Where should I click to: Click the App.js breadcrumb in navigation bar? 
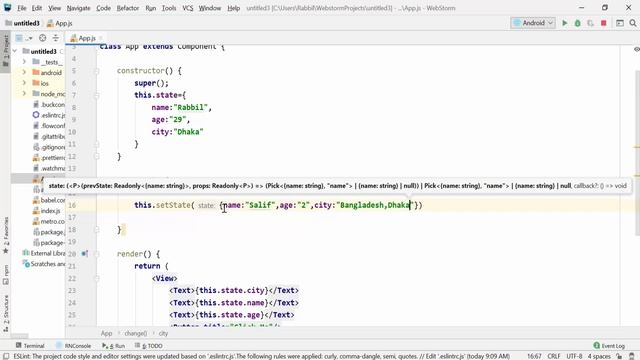point(60,23)
